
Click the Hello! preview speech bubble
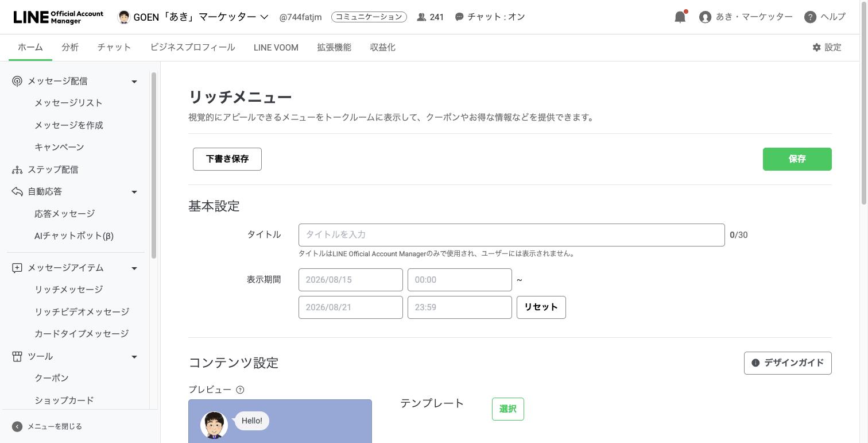252,421
